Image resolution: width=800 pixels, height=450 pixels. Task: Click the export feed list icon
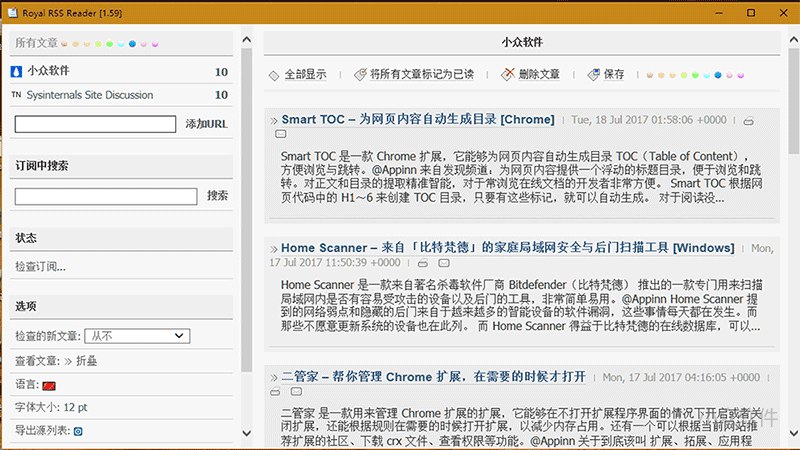(78, 431)
